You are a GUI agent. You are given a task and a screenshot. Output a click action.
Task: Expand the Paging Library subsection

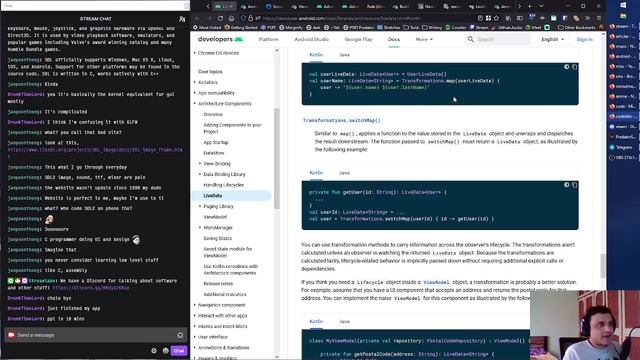coord(200,207)
